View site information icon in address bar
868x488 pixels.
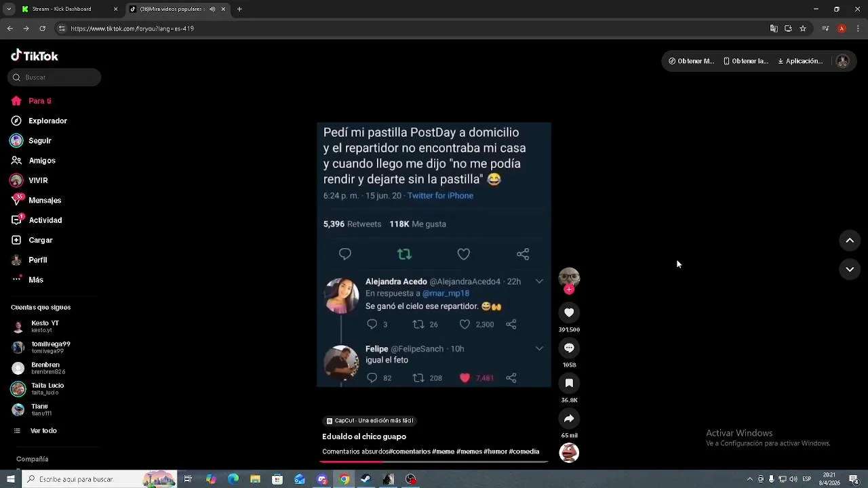coord(62,28)
